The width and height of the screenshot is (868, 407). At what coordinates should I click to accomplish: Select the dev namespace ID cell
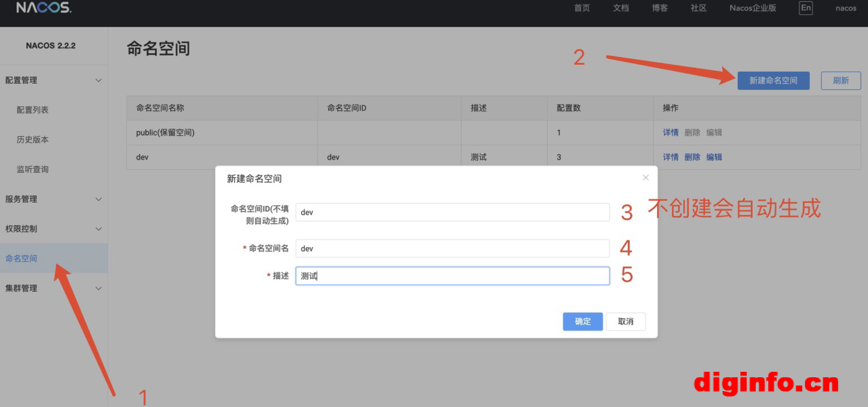click(390, 157)
